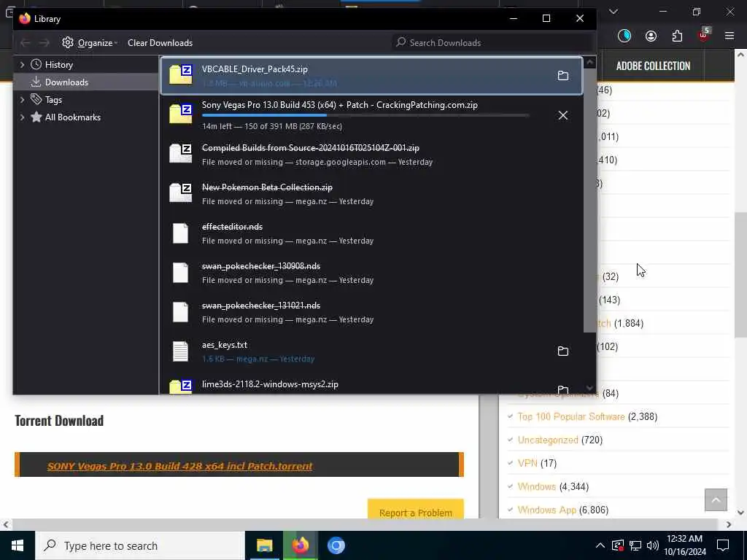Click the effecteditor.nds file icon
This screenshot has width=747, height=560.
[x=181, y=233]
